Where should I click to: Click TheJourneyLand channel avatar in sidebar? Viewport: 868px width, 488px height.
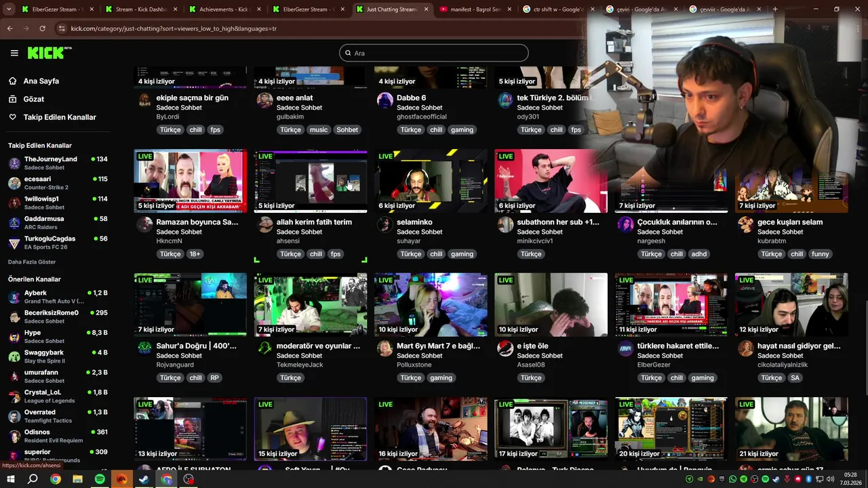coord(14,163)
